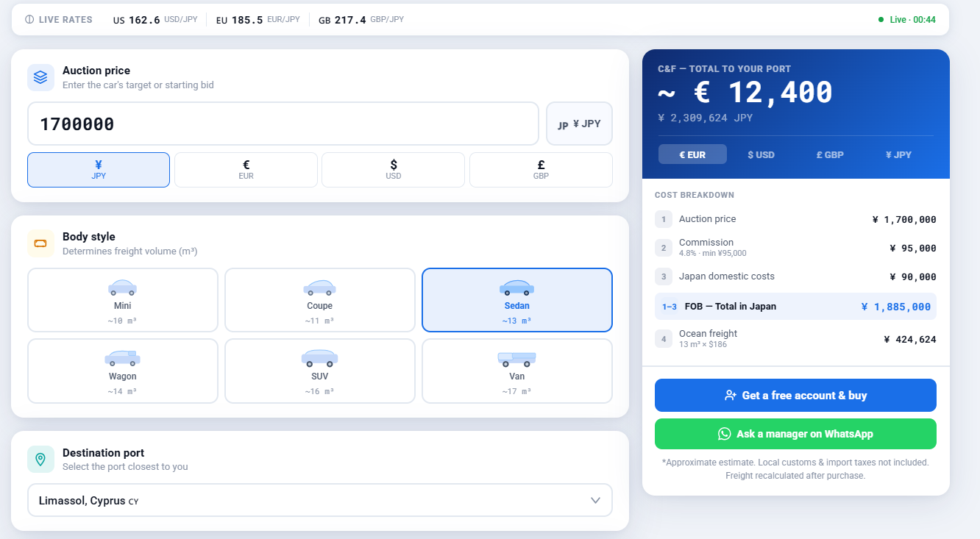Click the Destination port pin icon

(40, 460)
